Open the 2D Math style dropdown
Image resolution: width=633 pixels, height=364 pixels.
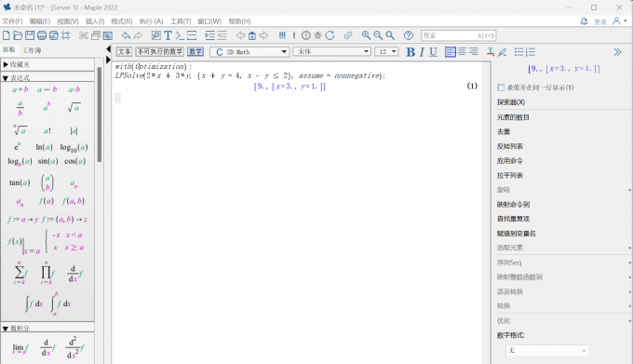(x=249, y=52)
